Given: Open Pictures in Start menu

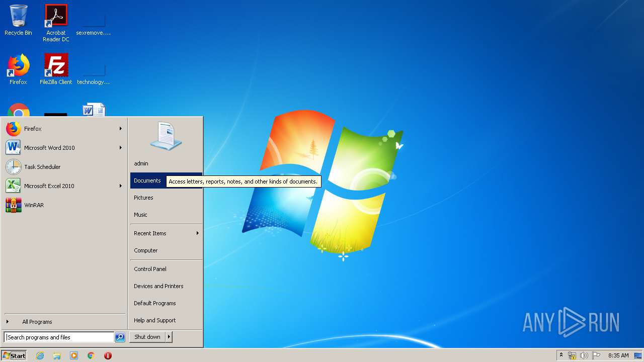Looking at the screenshot, I should (x=166, y=198).
